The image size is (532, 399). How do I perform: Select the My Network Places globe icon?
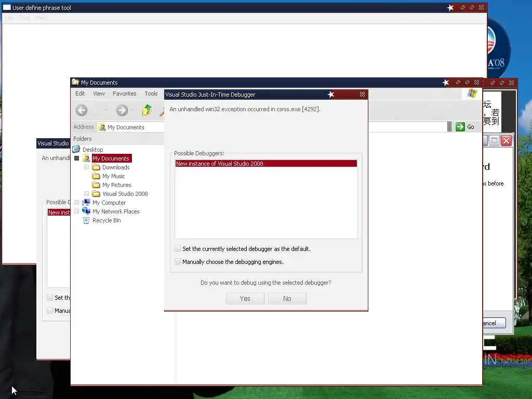pyautogui.click(x=86, y=211)
